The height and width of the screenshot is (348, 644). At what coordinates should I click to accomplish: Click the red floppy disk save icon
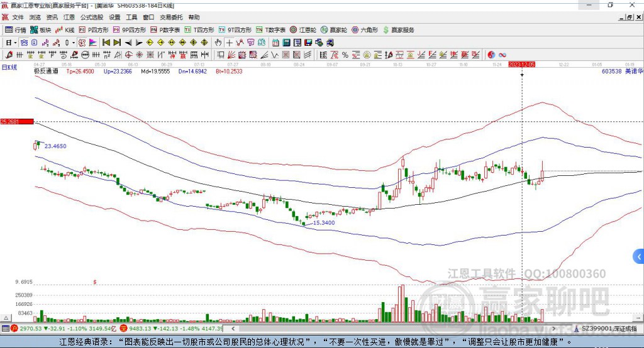[x=308, y=43]
